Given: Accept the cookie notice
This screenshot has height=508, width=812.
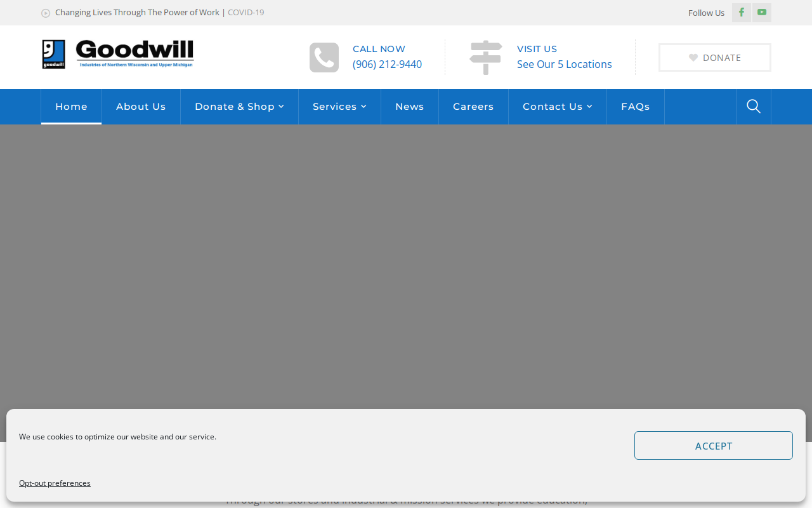Looking at the screenshot, I should click(x=714, y=446).
